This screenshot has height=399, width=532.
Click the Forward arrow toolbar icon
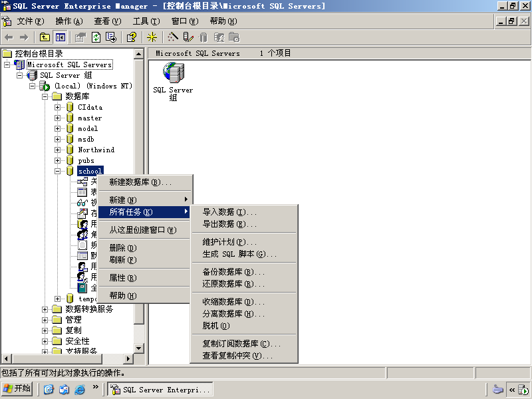click(x=24, y=37)
